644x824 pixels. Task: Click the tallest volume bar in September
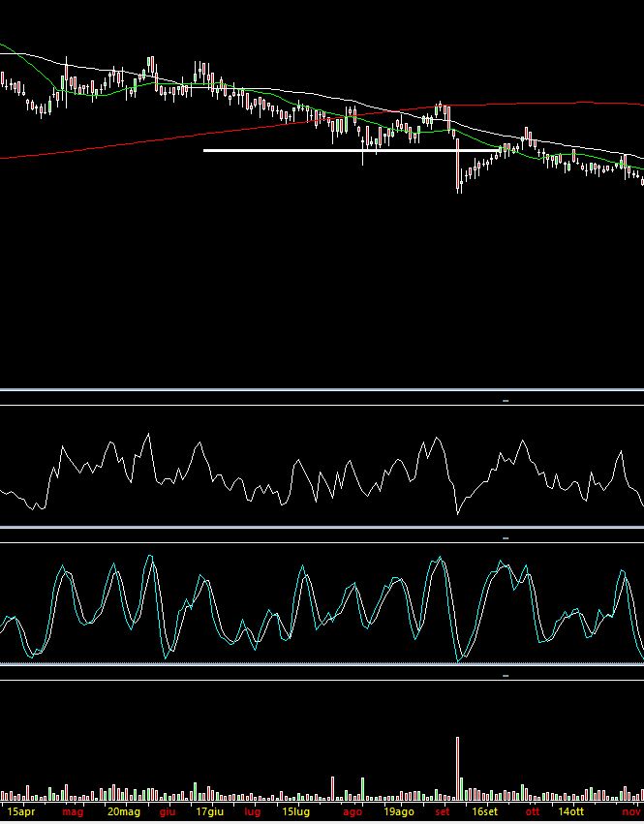[x=457, y=768]
